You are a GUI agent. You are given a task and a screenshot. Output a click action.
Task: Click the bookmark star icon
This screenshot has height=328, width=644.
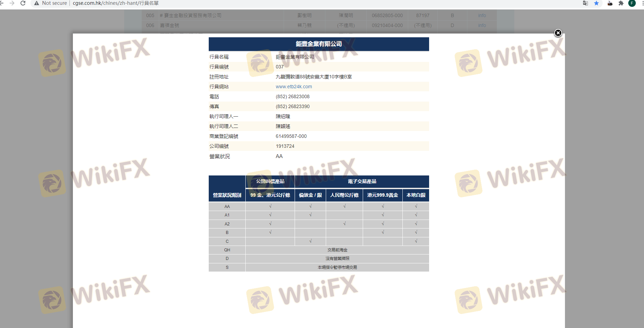pos(596,3)
